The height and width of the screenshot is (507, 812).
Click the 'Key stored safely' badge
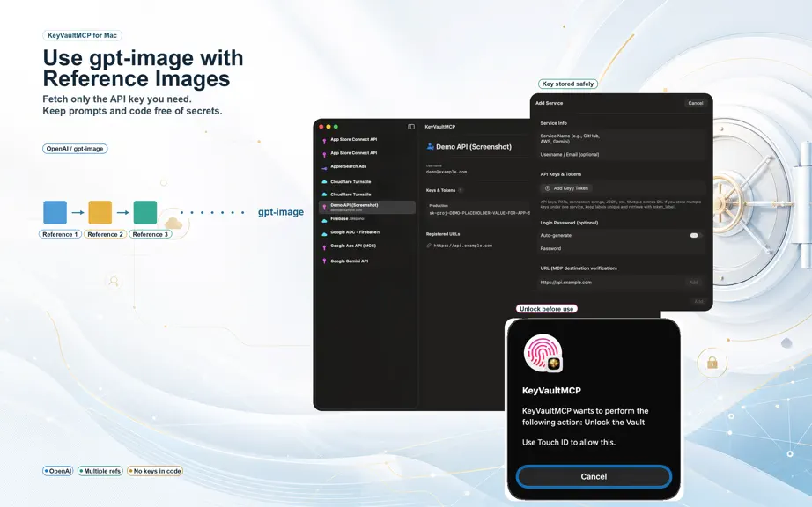click(568, 84)
